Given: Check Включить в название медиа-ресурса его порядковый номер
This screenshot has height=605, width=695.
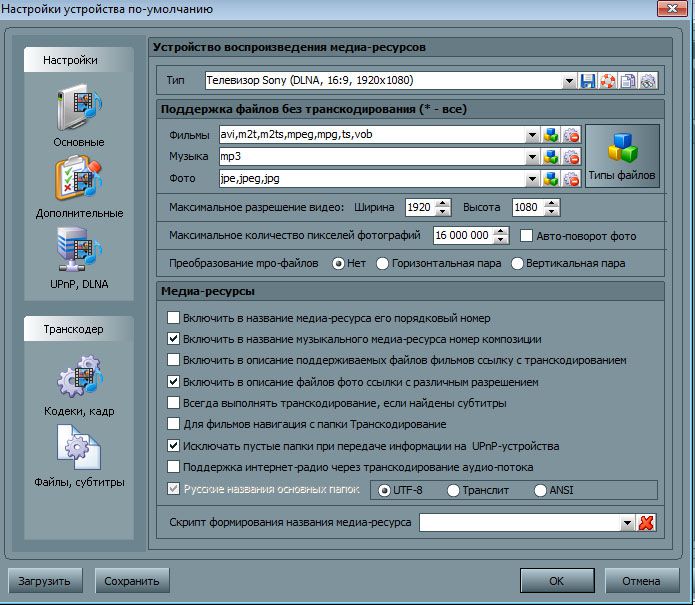Looking at the screenshot, I should click(174, 318).
